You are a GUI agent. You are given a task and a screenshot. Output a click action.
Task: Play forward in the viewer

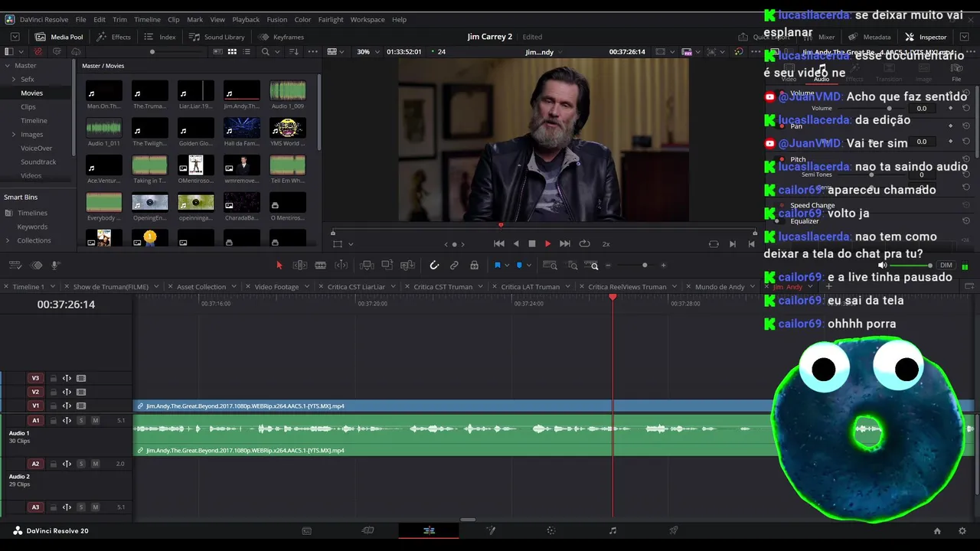[547, 243]
